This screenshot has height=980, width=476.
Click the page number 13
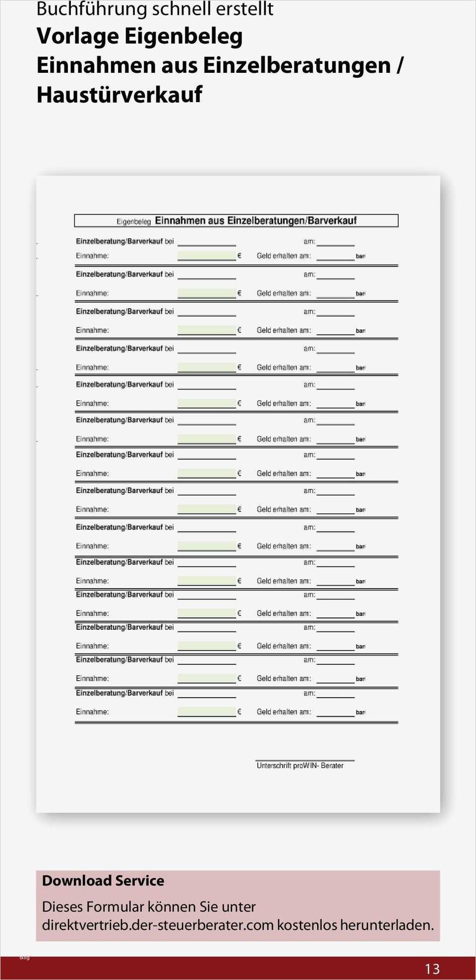coord(432,969)
